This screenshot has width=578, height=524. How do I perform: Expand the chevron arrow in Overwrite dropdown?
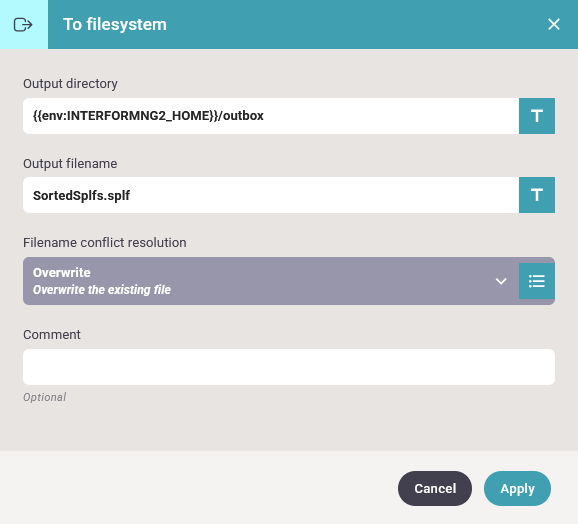[501, 282]
